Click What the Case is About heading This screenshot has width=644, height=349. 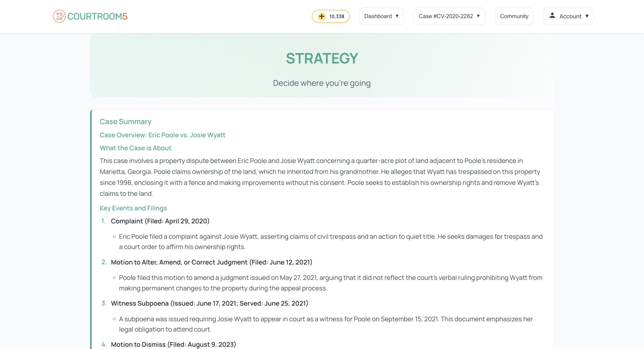click(x=135, y=148)
